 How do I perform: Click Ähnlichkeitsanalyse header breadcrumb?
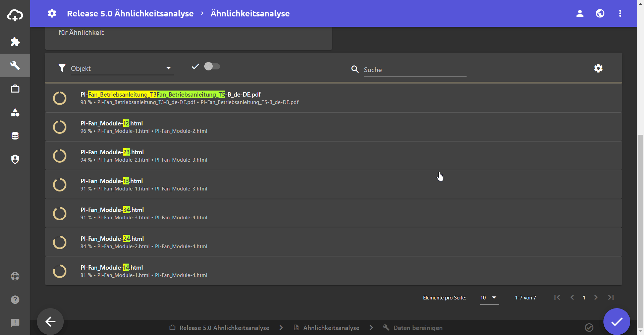click(250, 13)
